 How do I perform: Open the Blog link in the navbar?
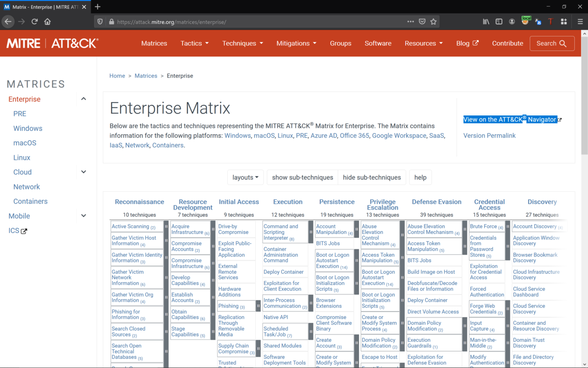[467, 43]
